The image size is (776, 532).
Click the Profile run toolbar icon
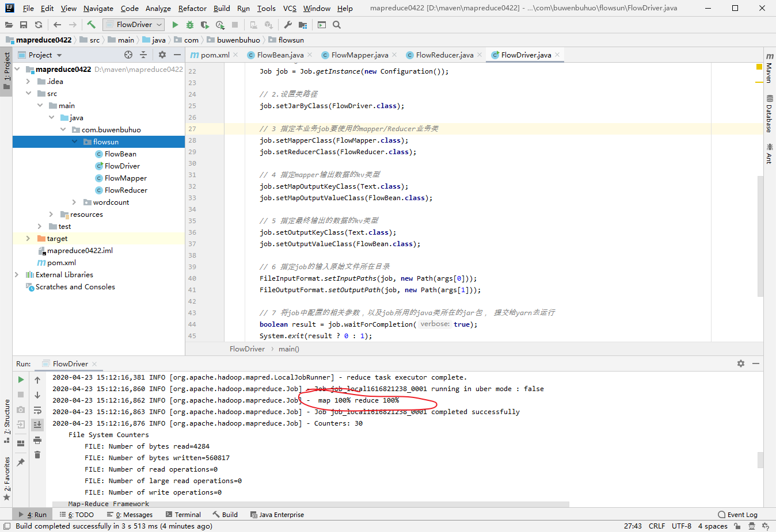pyautogui.click(x=220, y=25)
